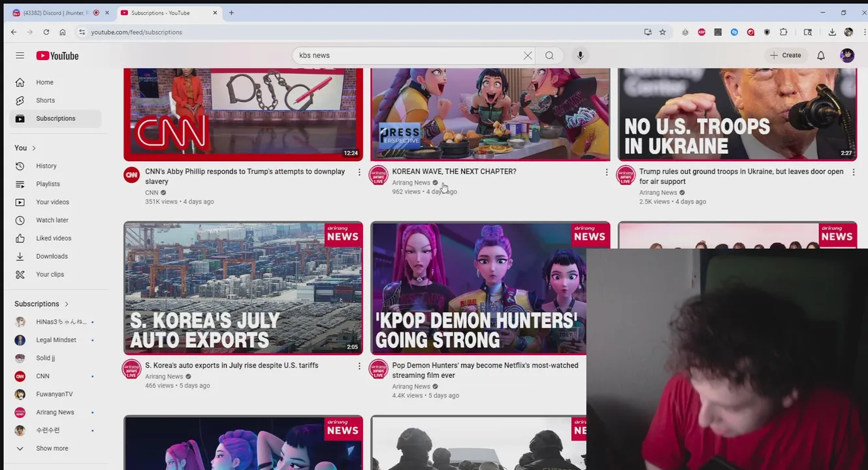868x470 pixels.
Task: Open the blue Shazam extension icon
Action: [734, 32]
